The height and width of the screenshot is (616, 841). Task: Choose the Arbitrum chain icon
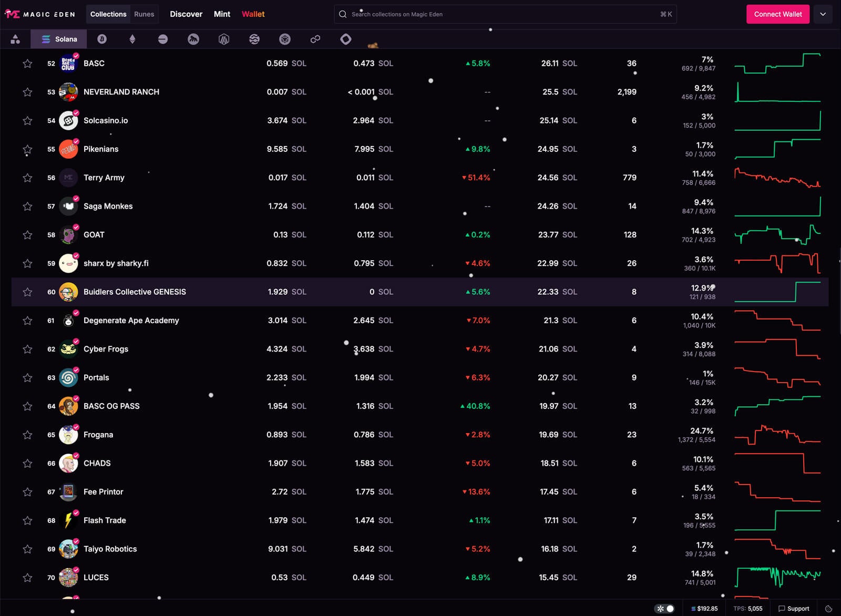[224, 39]
